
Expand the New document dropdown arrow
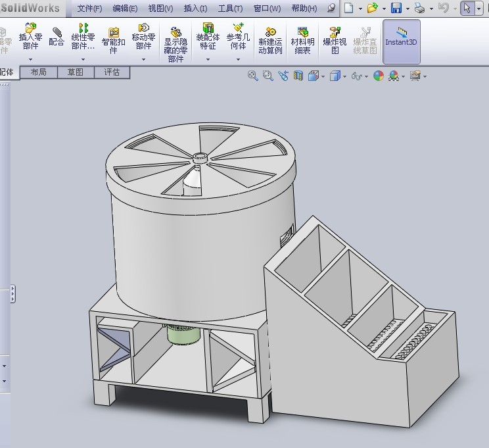(x=360, y=9)
